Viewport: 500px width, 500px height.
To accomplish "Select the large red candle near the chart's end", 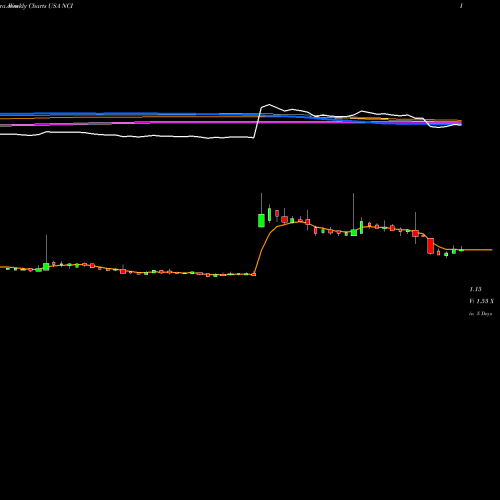I will pos(431,246).
